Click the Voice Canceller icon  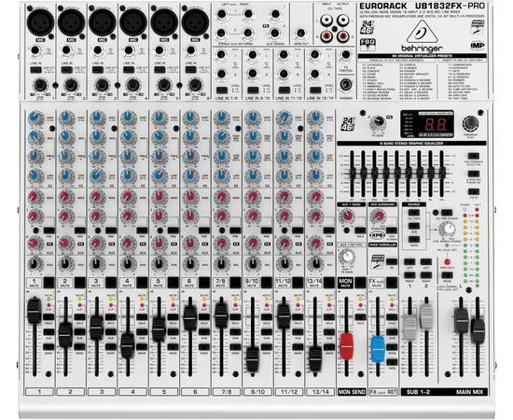click(377, 261)
